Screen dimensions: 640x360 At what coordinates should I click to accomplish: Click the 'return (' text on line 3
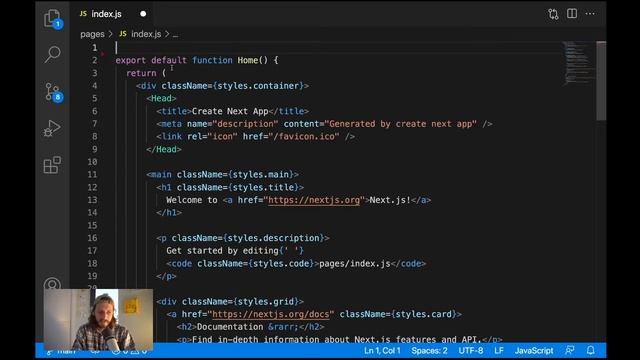146,73
